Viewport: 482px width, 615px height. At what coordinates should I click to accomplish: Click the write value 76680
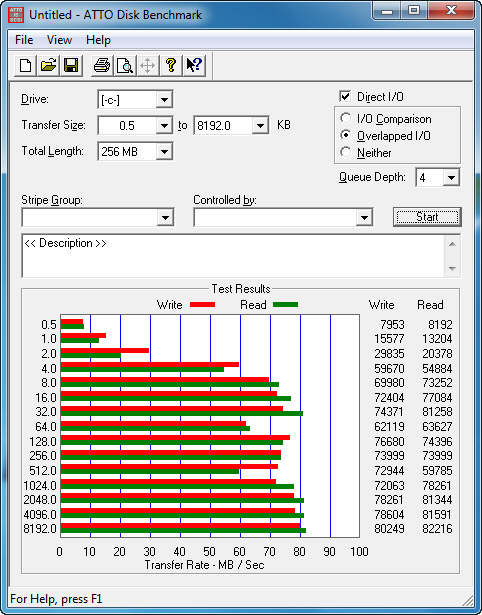389,442
